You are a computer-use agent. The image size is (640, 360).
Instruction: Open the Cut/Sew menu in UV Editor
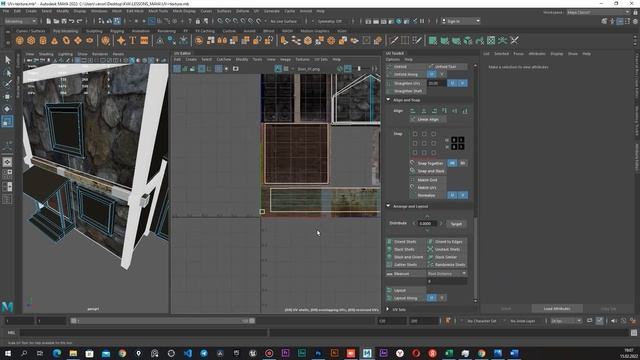coord(224,60)
